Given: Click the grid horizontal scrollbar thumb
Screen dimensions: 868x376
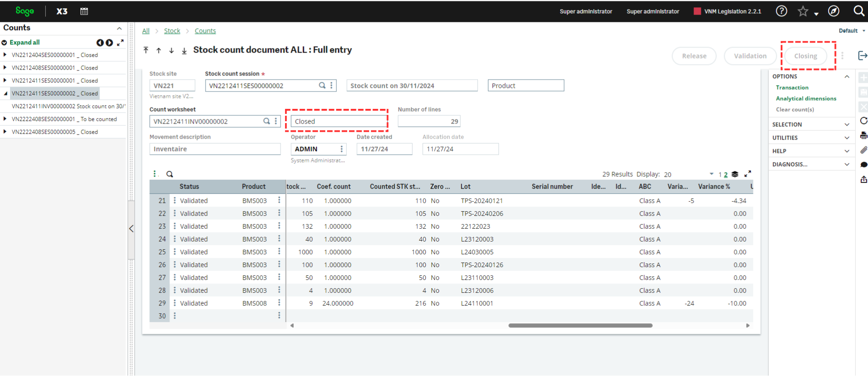Looking at the screenshot, I should [x=580, y=326].
